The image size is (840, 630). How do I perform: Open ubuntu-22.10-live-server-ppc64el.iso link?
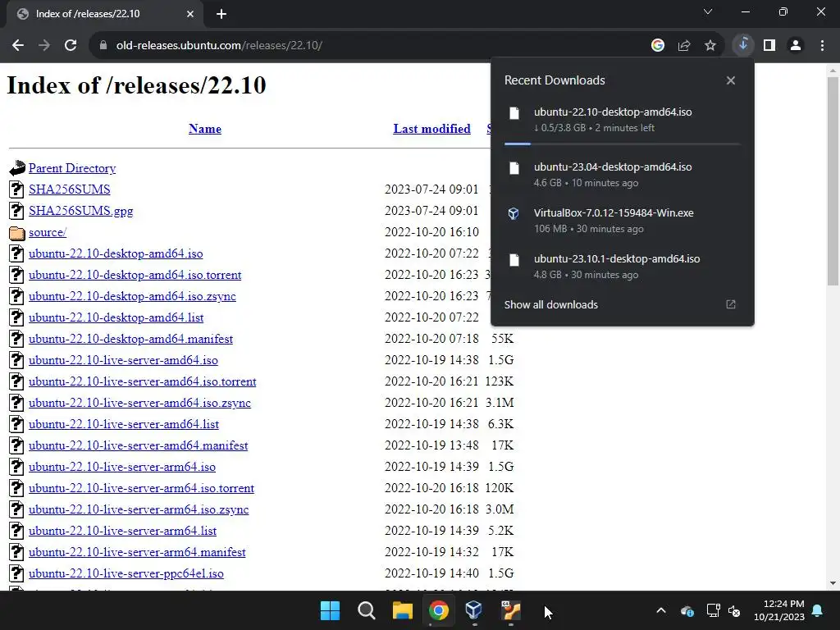126,573
